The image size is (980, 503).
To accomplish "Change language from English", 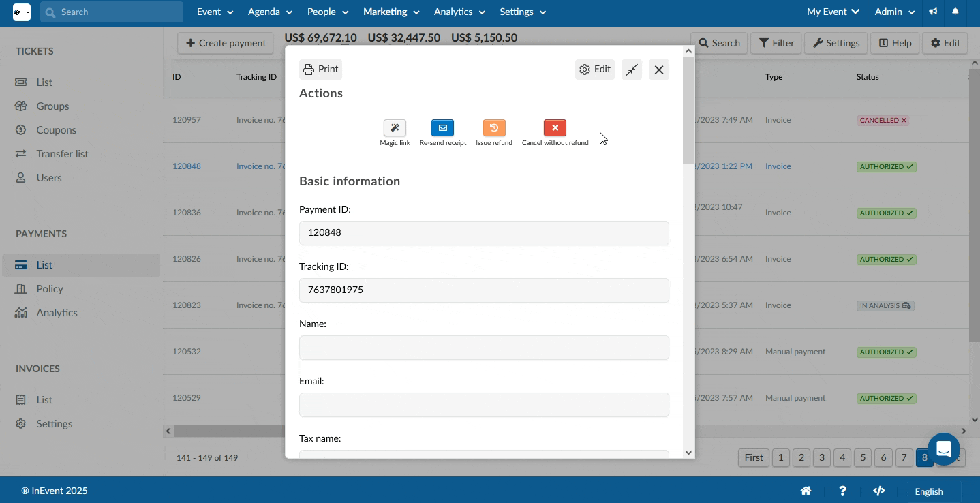I will click(929, 491).
